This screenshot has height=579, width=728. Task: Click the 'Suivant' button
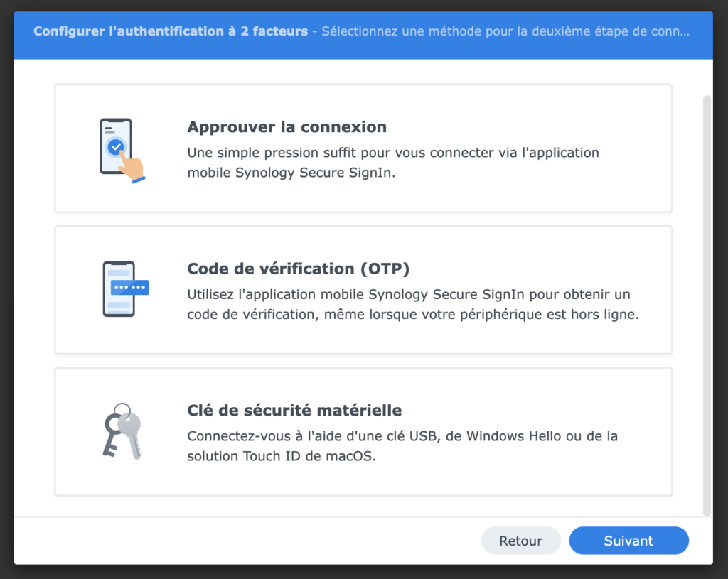click(628, 541)
